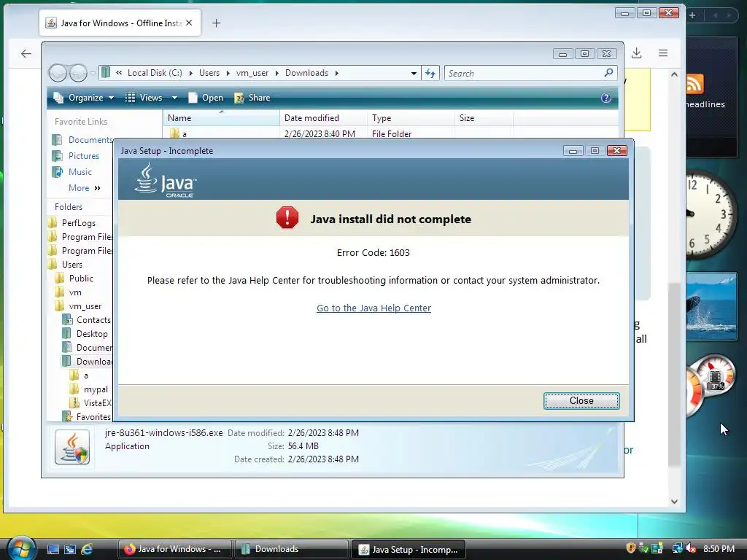Click the search magnifier icon in Explorer
This screenshot has height=560, width=747.
click(x=608, y=72)
